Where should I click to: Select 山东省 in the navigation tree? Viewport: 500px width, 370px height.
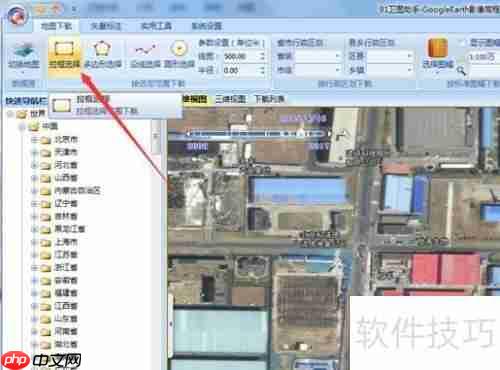point(66,319)
